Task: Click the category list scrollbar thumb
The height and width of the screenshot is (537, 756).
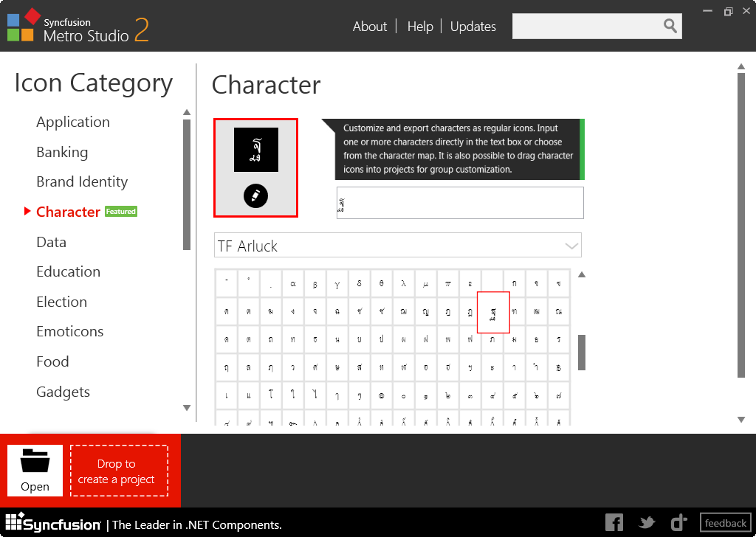Action: 187,184
